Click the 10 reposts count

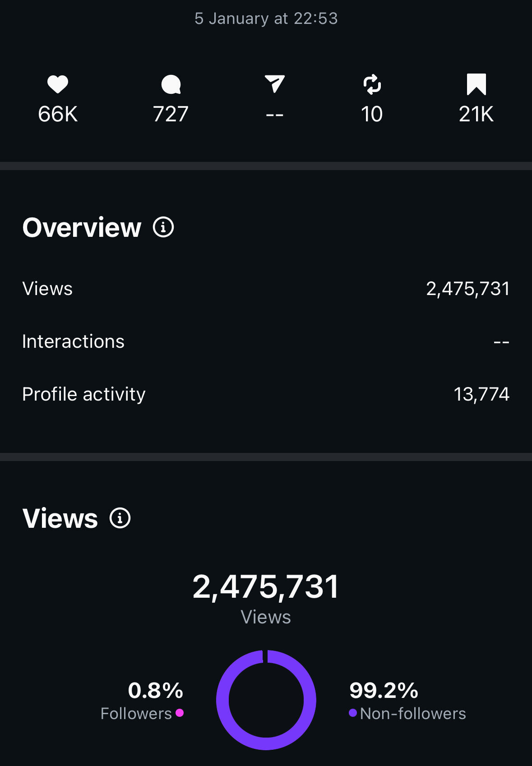tap(372, 114)
